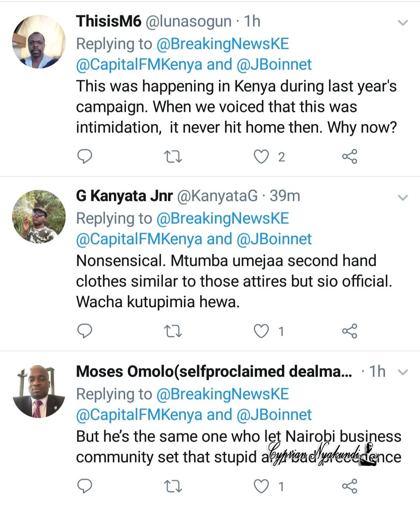This screenshot has width=420, height=505.
Task: Share ThisisM6's tweet
Action: (349, 156)
